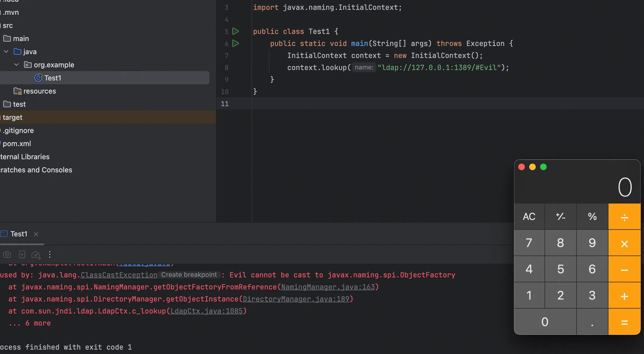The image size is (644, 354).
Task: Open the NamingManager.java:163 stack trace link
Action: (x=328, y=287)
